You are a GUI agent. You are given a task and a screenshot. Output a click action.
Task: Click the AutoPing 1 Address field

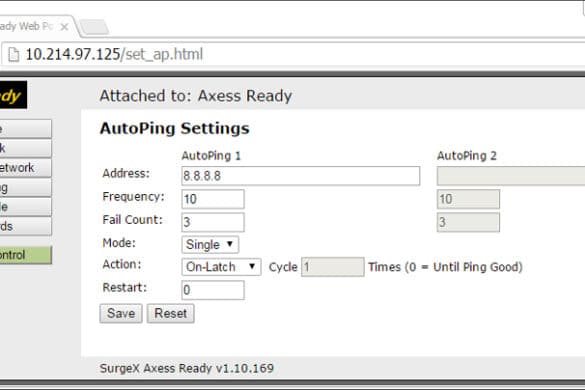(x=301, y=176)
